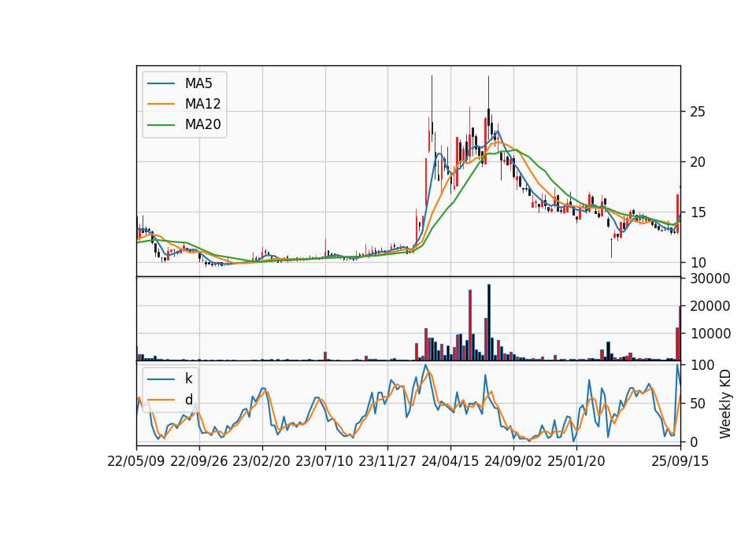Screen dimensions: 756x543
Task: Click the volume axis label 30000
Action: tap(710, 279)
